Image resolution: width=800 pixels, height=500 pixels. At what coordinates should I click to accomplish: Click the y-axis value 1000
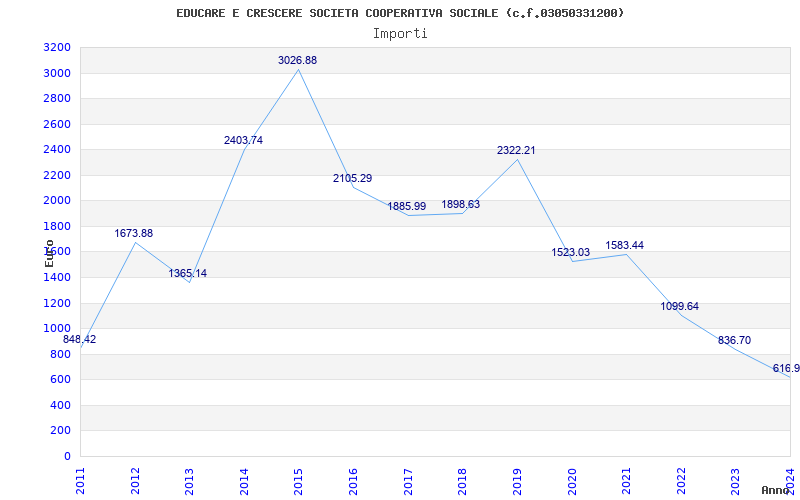click(x=57, y=329)
